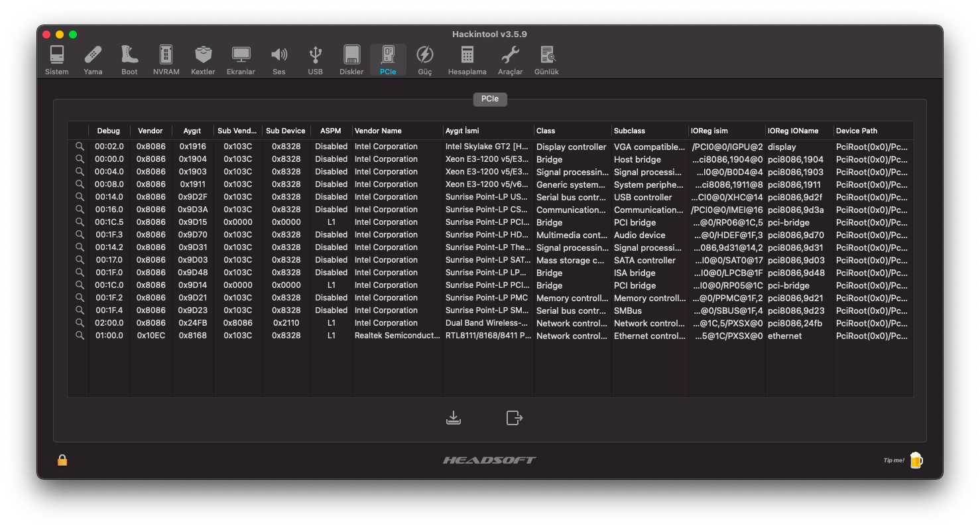Click the export icon below the table
This screenshot has height=528, width=980.
pyautogui.click(x=514, y=417)
